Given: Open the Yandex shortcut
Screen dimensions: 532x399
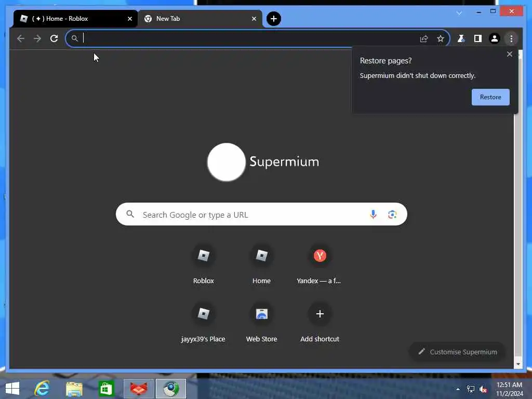Looking at the screenshot, I should click(x=320, y=263).
